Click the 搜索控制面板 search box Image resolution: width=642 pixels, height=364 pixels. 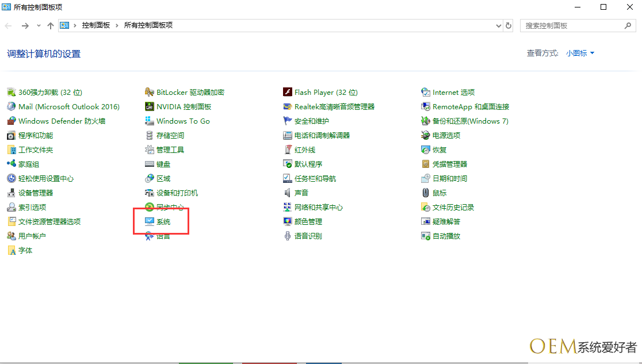click(x=572, y=25)
